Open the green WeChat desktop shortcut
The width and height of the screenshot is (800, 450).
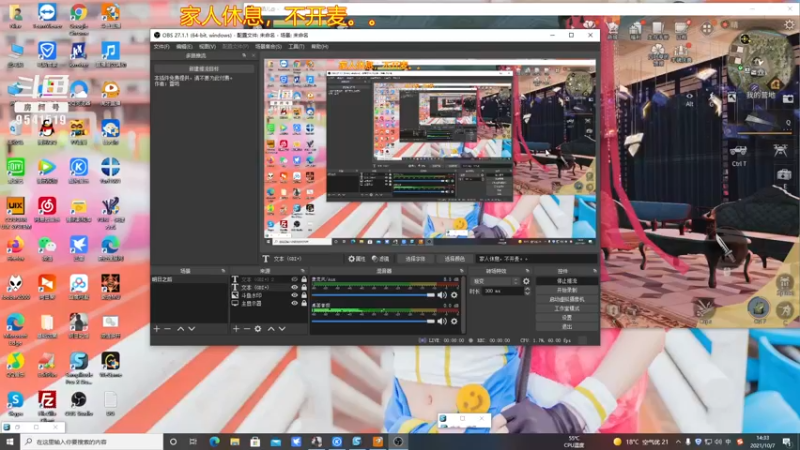point(47,249)
